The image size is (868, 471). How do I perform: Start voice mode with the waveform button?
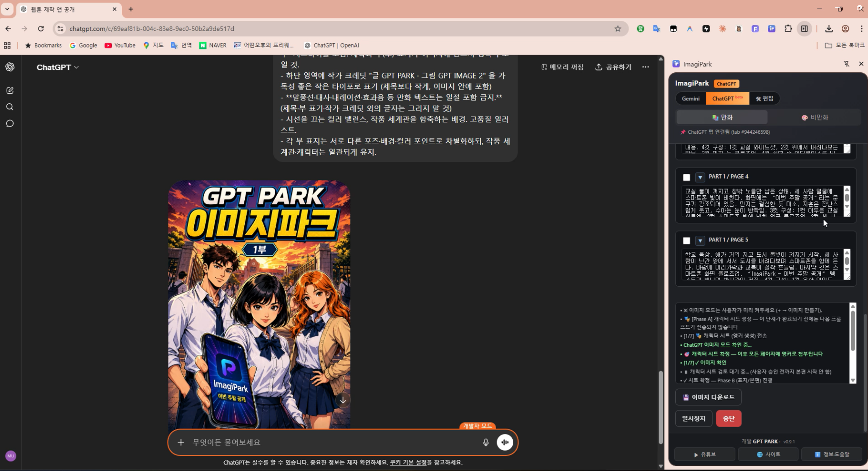coord(505,442)
